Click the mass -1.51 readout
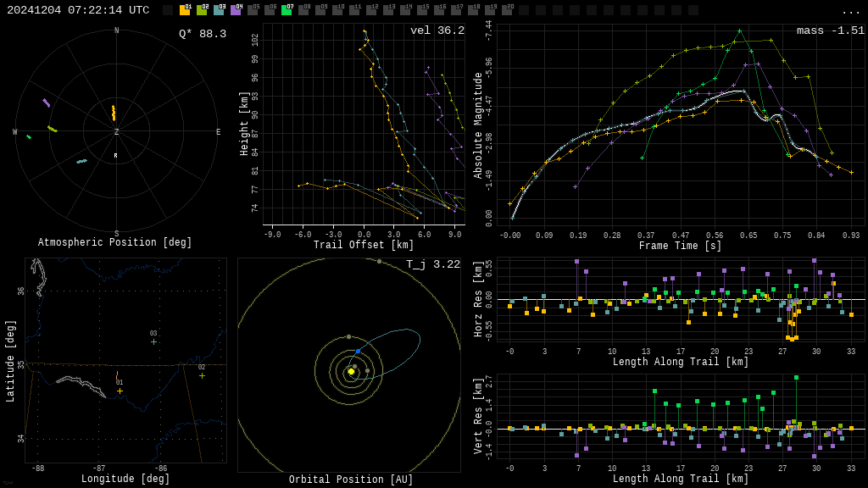Image resolution: width=868 pixels, height=488 pixels. [830, 30]
